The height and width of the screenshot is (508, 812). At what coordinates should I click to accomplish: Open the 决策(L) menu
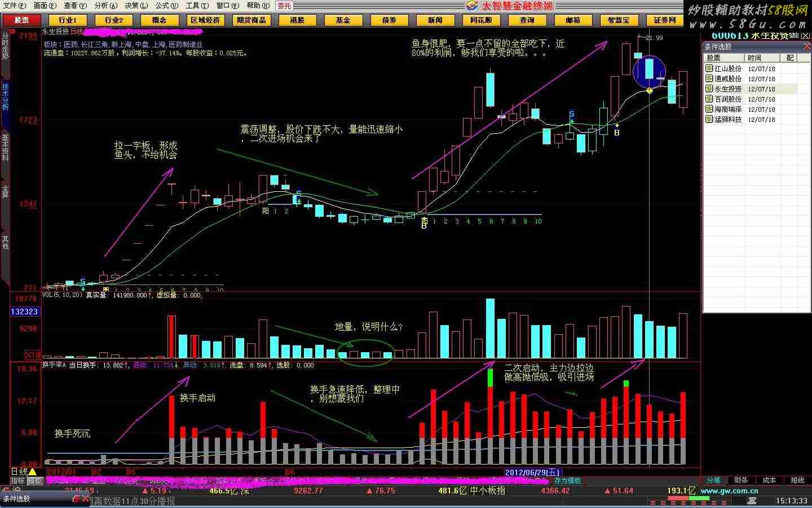(136, 6)
